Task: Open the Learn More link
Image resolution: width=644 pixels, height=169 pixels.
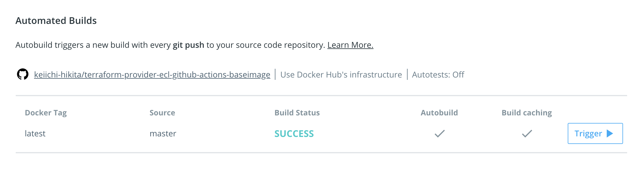Action: (350, 45)
